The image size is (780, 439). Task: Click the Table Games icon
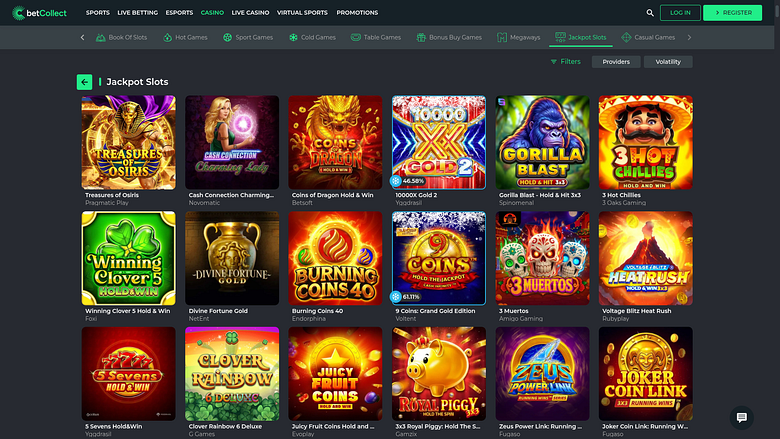(x=356, y=37)
